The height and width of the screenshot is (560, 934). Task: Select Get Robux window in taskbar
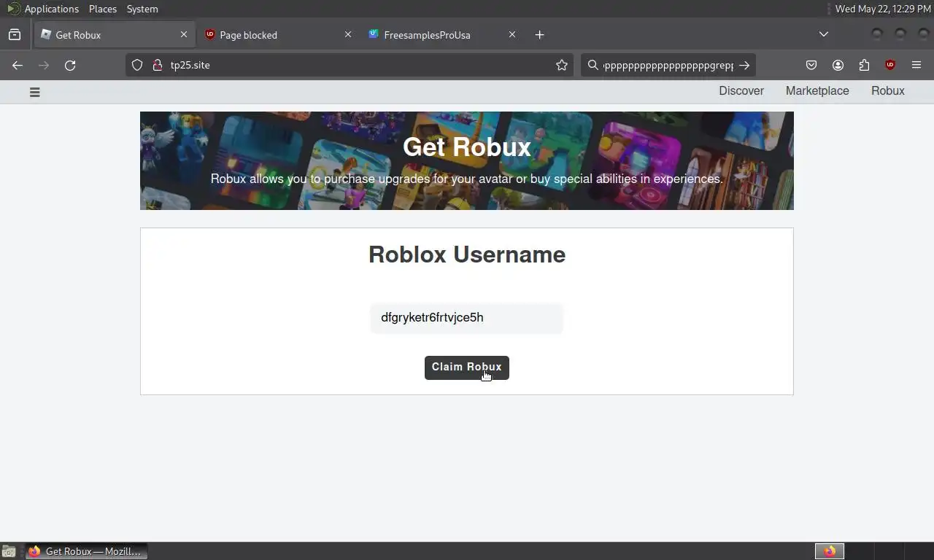pos(87,551)
